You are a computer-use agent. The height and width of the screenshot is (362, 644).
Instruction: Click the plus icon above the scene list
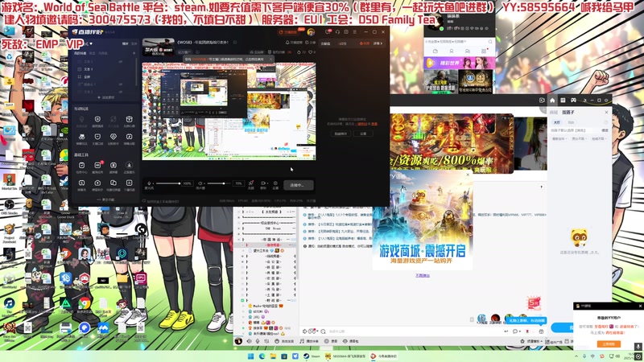tap(134, 53)
